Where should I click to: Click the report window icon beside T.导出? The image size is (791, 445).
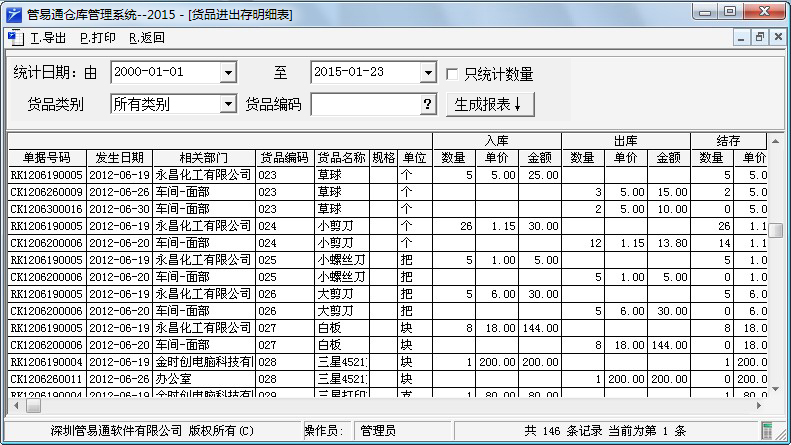click(x=14, y=38)
